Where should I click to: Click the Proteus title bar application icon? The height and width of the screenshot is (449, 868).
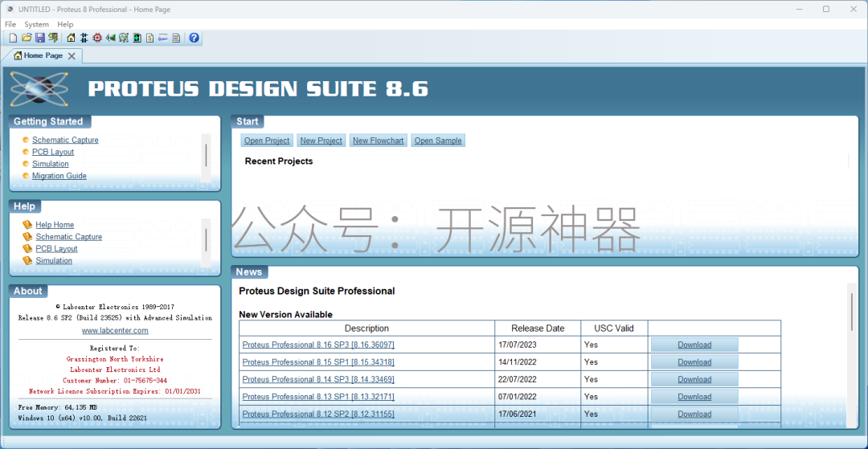coord(10,9)
